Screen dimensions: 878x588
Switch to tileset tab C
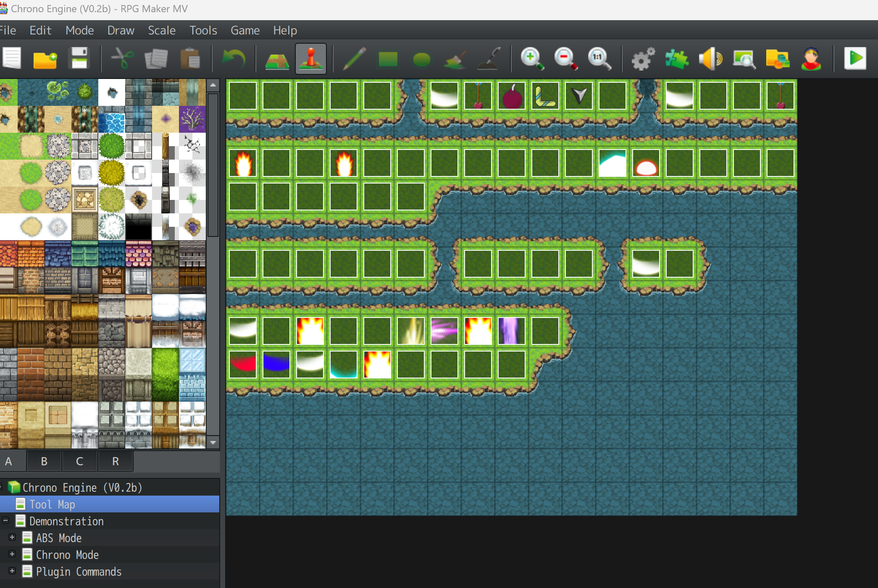(x=79, y=461)
